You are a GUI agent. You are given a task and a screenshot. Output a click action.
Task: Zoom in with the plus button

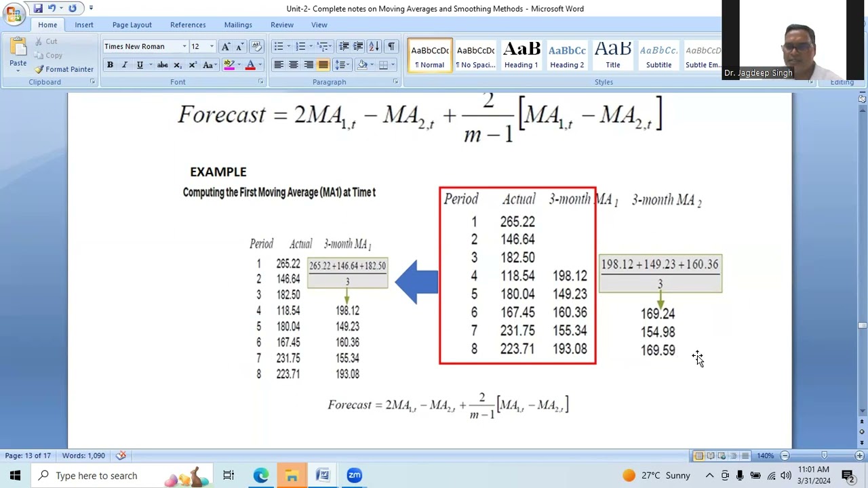pos(859,455)
